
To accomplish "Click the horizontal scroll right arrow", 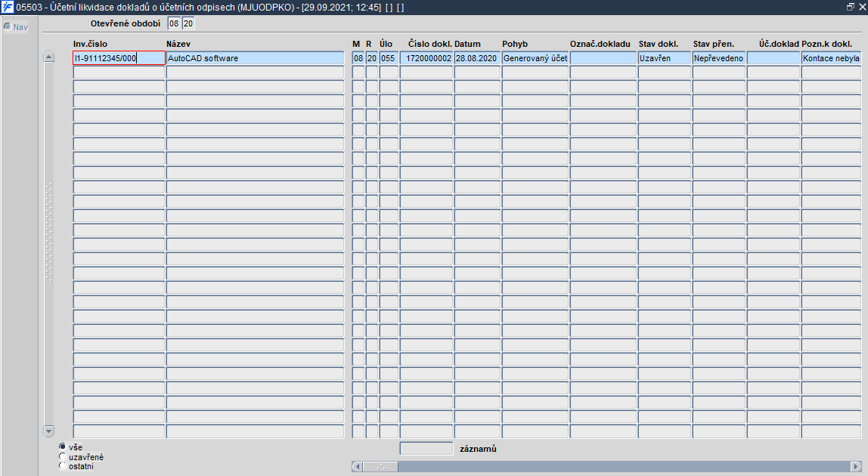I will 857,467.
